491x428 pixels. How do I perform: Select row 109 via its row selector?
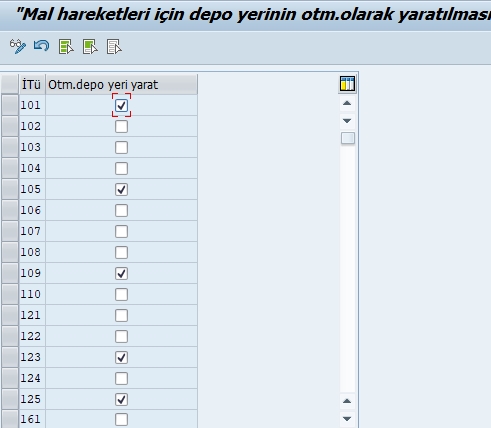click(x=10, y=273)
